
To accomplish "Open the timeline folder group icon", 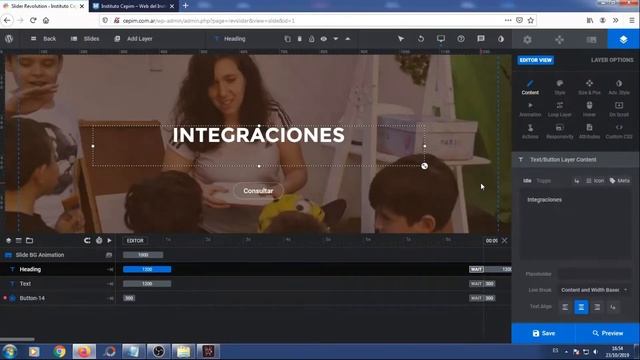I will point(29,240).
